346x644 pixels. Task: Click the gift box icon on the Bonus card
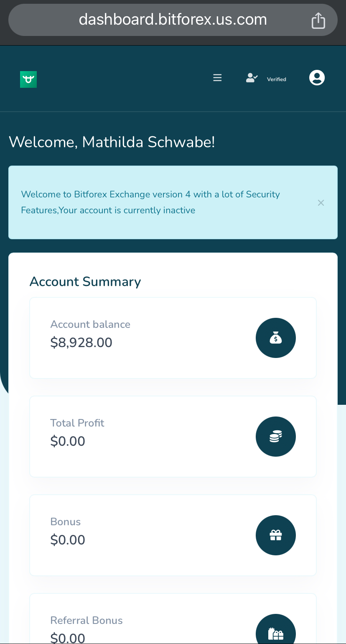coord(275,535)
